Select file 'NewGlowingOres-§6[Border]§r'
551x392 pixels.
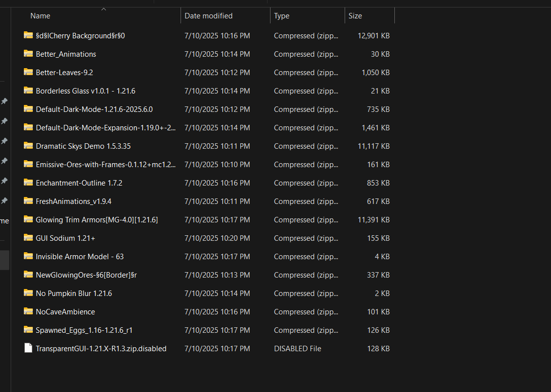(x=86, y=275)
